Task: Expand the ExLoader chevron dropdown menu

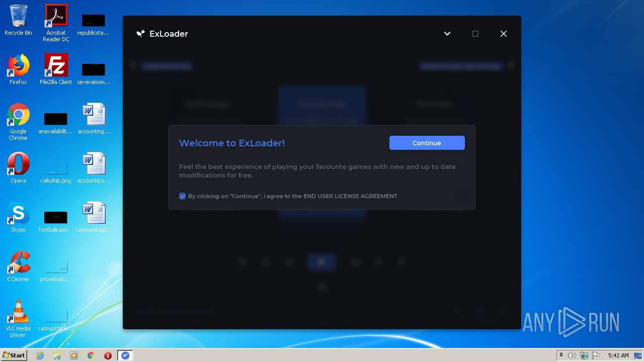Action: click(x=447, y=34)
